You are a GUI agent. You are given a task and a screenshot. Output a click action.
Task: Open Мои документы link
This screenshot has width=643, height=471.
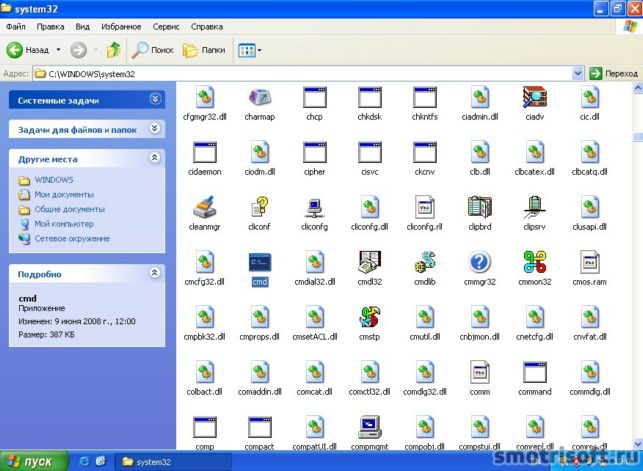pyautogui.click(x=64, y=195)
